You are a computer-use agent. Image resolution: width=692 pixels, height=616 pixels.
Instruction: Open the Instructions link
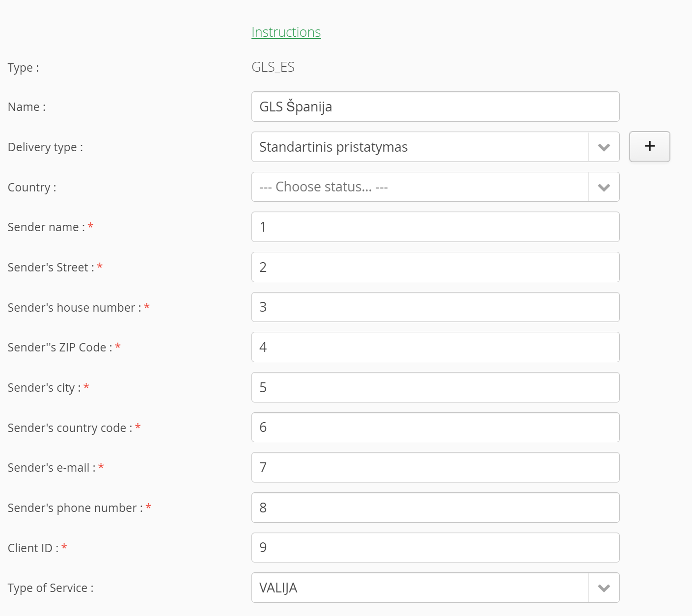tap(286, 32)
